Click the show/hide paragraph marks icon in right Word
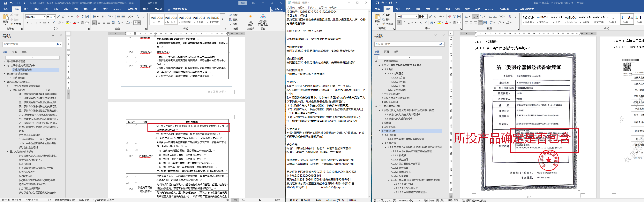644x202 pixels. click(x=516, y=16)
